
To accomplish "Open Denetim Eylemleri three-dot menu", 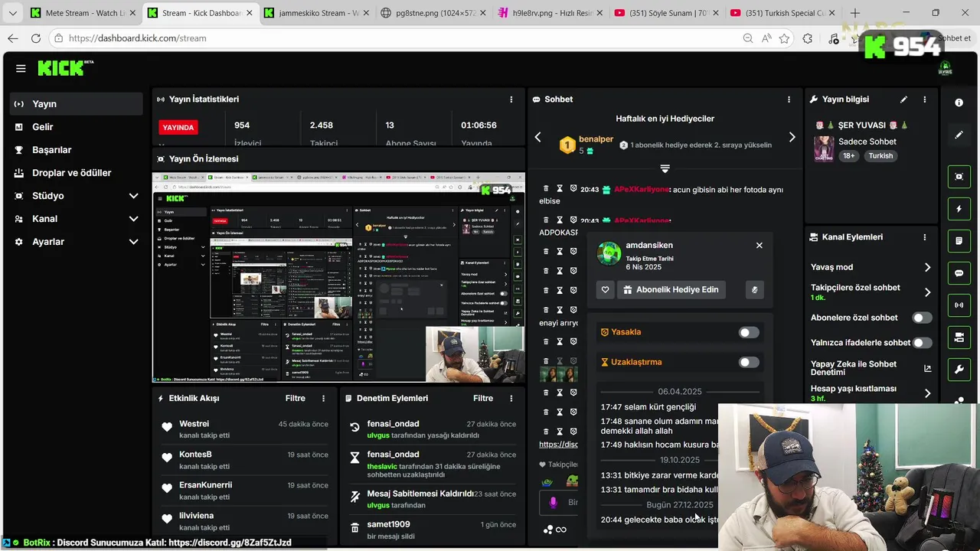I will (511, 398).
